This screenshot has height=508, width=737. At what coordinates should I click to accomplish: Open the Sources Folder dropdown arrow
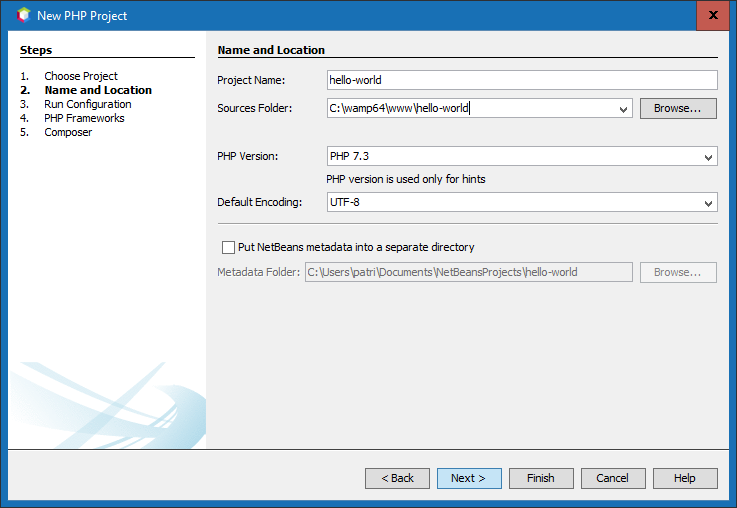(x=623, y=109)
